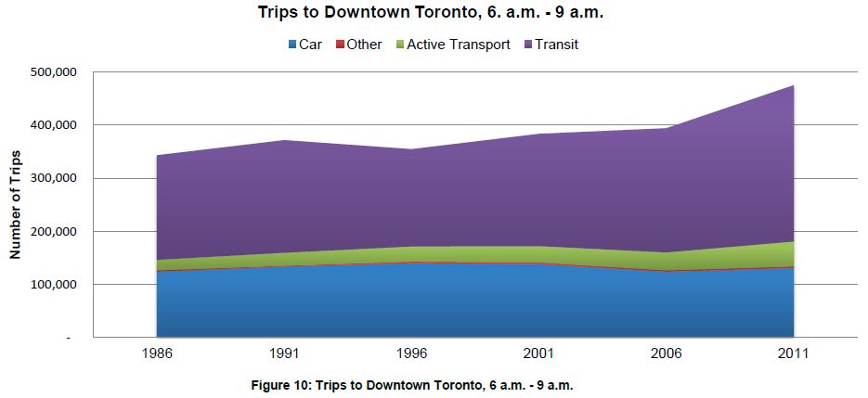Select the Number of Trips axis title
868x398 pixels.
[x=16, y=206]
